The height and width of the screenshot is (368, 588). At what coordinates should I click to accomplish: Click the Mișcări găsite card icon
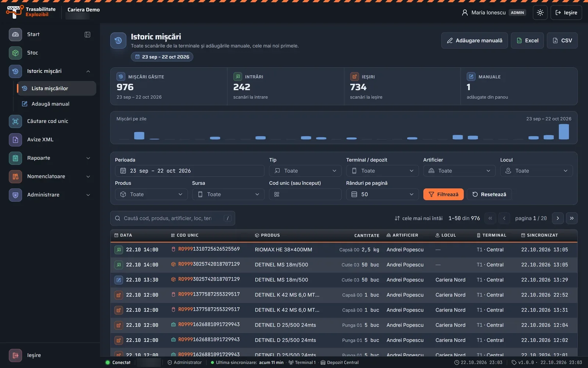tap(121, 77)
